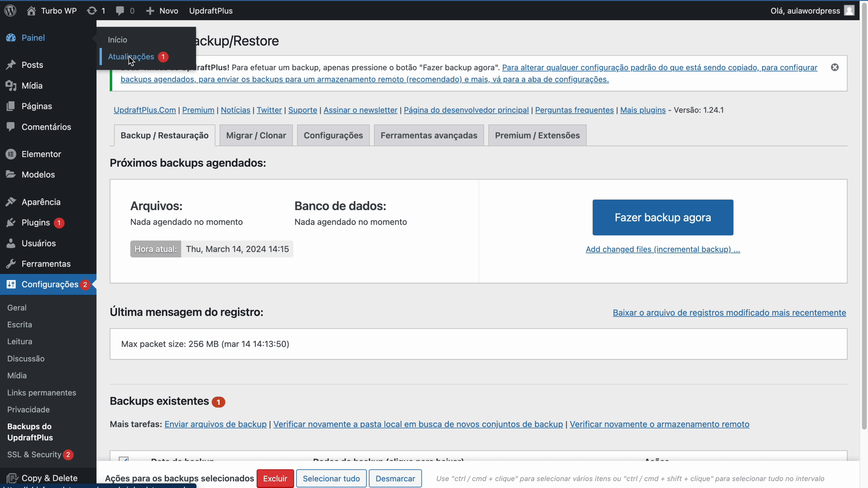The height and width of the screenshot is (488, 868).
Task: Expand the Aparência sidebar menu
Action: (41, 202)
